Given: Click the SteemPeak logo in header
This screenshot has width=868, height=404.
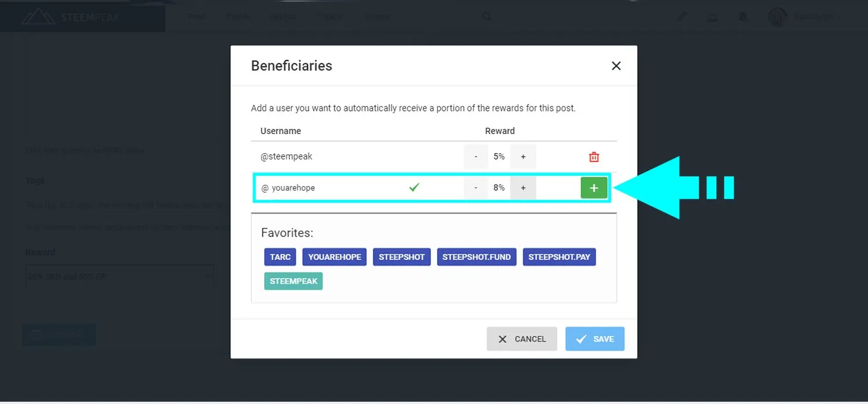Looking at the screenshot, I should 71,17.
